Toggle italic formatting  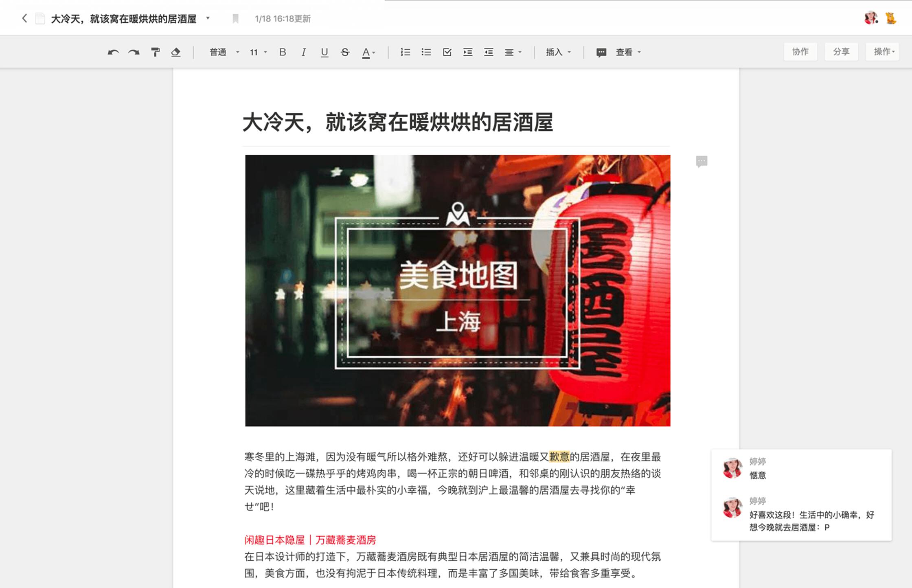(x=303, y=52)
